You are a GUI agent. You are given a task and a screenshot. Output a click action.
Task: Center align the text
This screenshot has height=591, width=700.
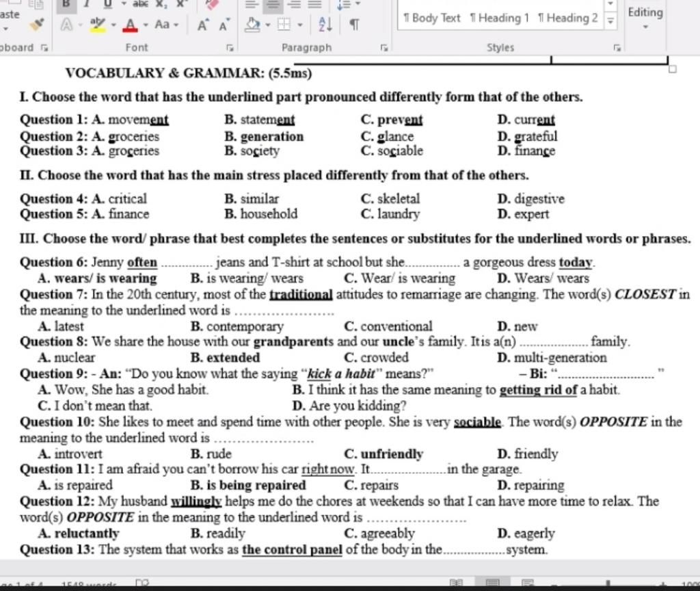pyautogui.click(x=273, y=4)
